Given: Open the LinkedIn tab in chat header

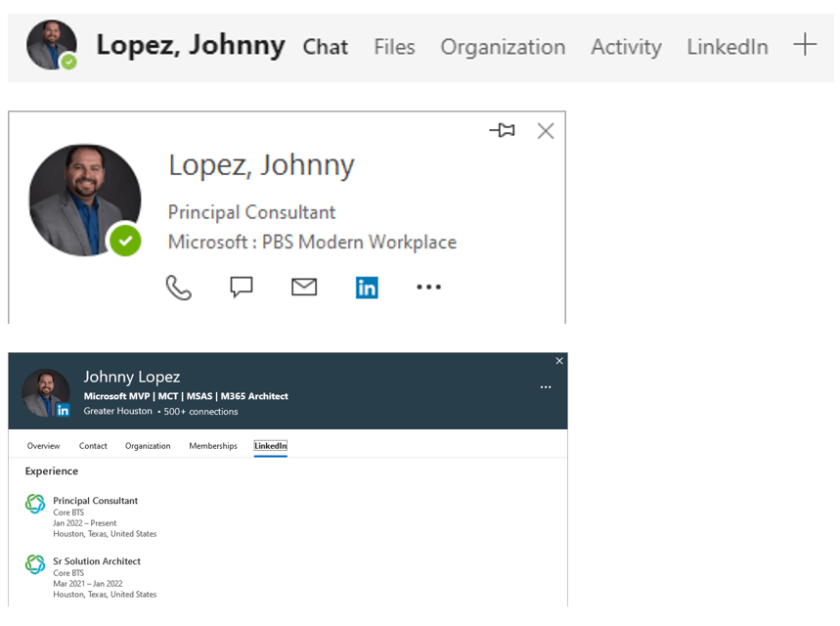Looking at the screenshot, I should [727, 47].
